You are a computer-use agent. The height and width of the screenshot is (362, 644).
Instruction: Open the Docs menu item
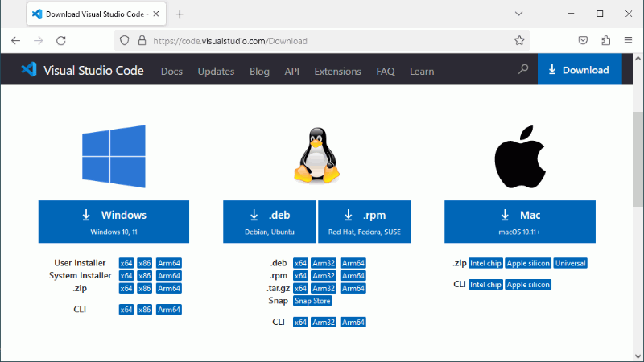click(x=171, y=72)
